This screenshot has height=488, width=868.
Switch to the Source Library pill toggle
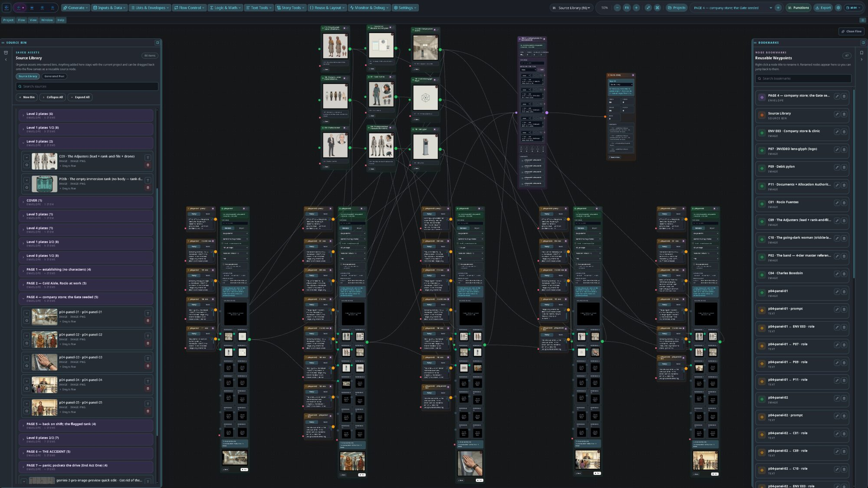coord(28,76)
